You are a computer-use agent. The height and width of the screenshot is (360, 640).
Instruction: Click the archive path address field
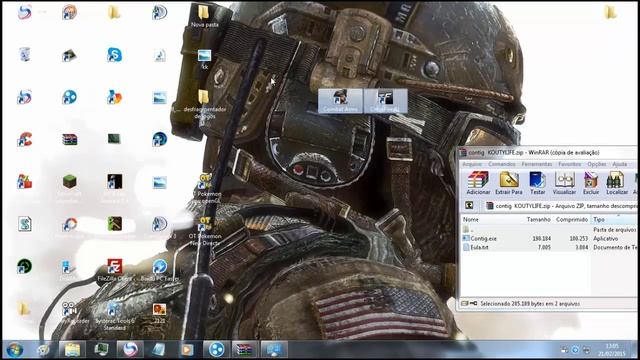click(x=561, y=206)
